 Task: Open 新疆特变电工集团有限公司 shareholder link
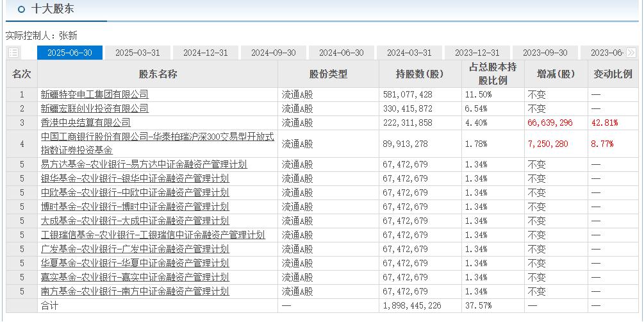pos(94,94)
